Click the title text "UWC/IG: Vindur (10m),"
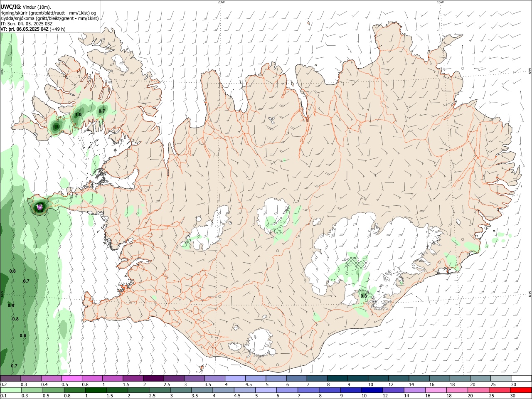 pyautogui.click(x=26, y=7)
